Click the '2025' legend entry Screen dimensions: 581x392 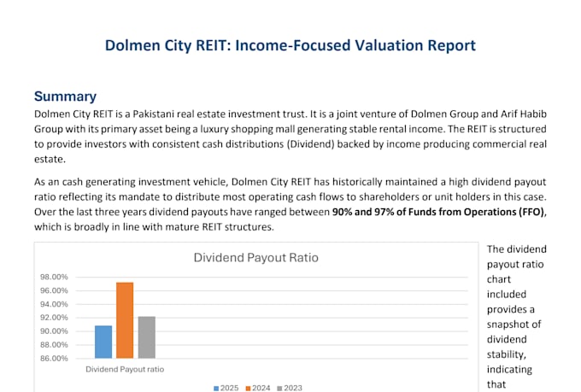(x=226, y=388)
